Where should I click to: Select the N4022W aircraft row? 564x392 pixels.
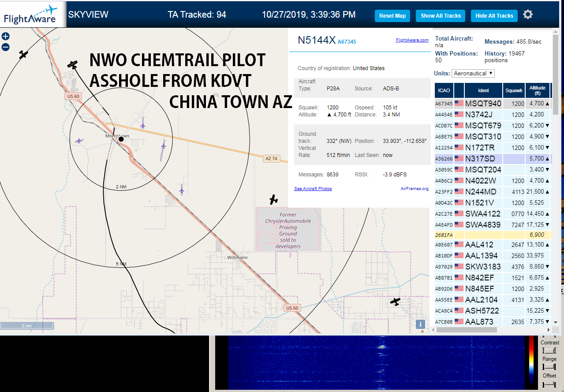coord(493,180)
